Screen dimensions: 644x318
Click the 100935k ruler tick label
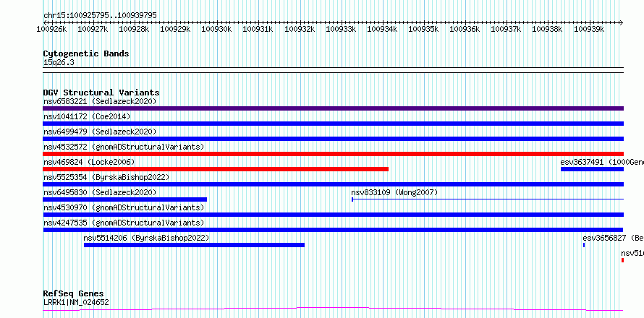pyautogui.click(x=423, y=29)
